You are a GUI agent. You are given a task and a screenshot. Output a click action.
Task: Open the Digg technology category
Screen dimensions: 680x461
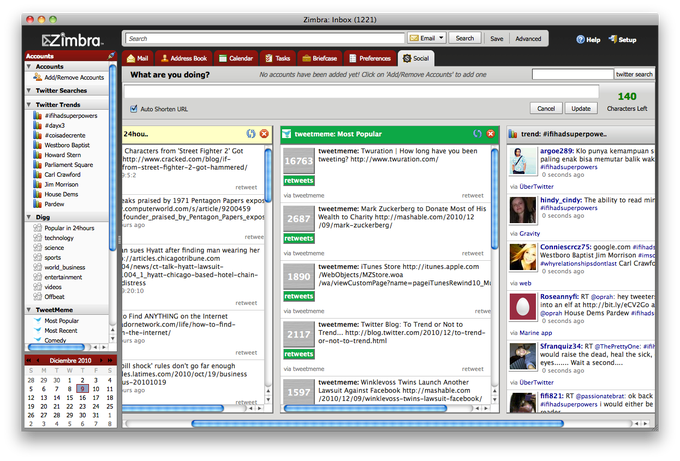(x=59, y=238)
